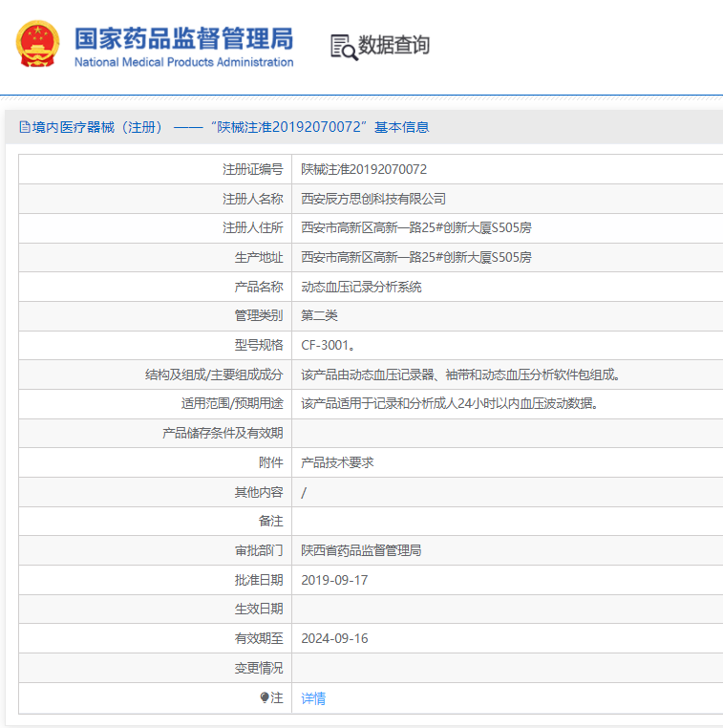Click the 注册人名称 label
The image size is (723, 728).
pos(252,199)
